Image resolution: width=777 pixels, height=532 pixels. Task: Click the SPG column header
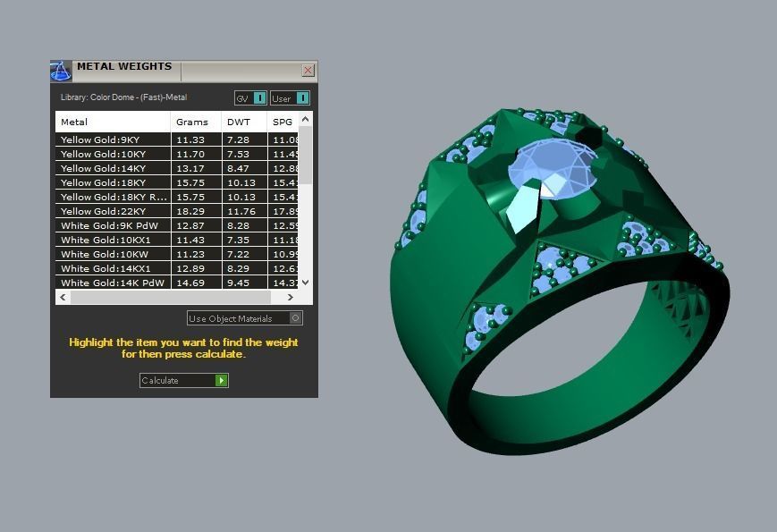283,122
